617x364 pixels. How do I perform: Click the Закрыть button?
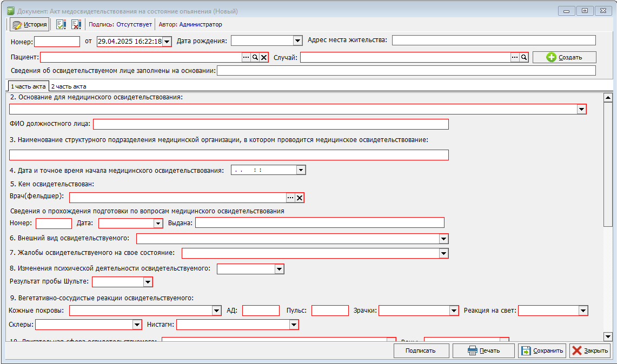point(590,350)
